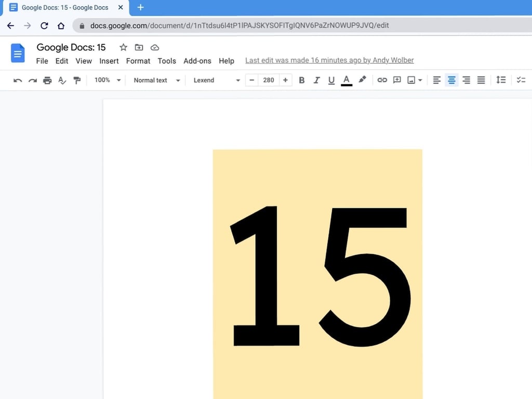Set Center align

click(x=451, y=80)
